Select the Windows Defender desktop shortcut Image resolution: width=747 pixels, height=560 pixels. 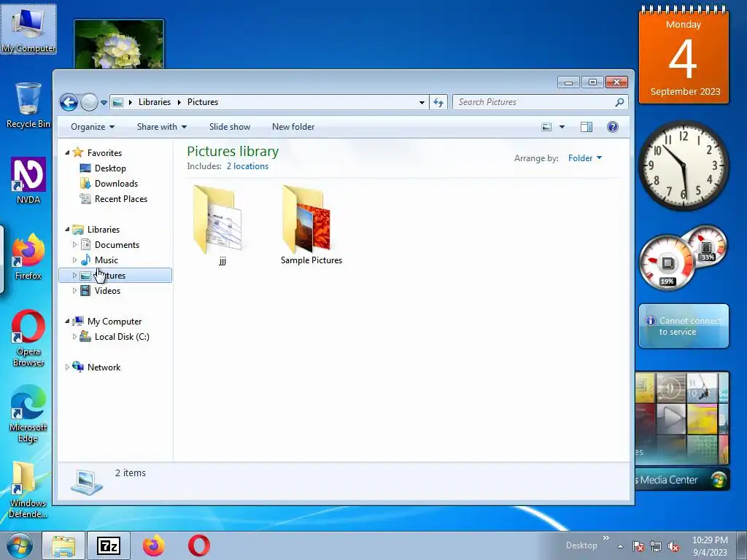[x=28, y=489]
